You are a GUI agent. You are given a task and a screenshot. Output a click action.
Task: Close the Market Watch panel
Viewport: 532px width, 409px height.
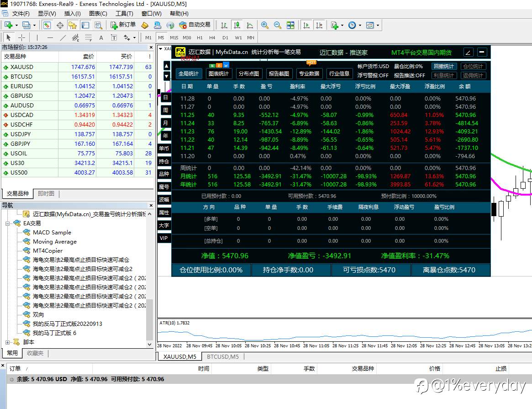(151, 47)
